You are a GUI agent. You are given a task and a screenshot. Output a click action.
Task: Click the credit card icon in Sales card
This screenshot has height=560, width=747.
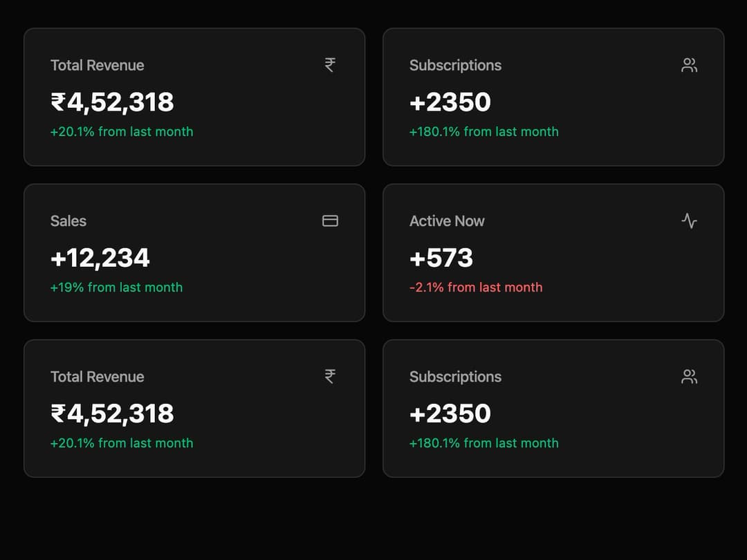(x=330, y=221)
